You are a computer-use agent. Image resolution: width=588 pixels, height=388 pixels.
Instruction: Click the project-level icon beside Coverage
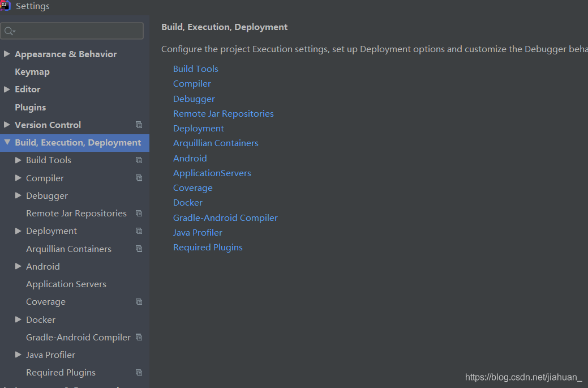pos(139,302)
